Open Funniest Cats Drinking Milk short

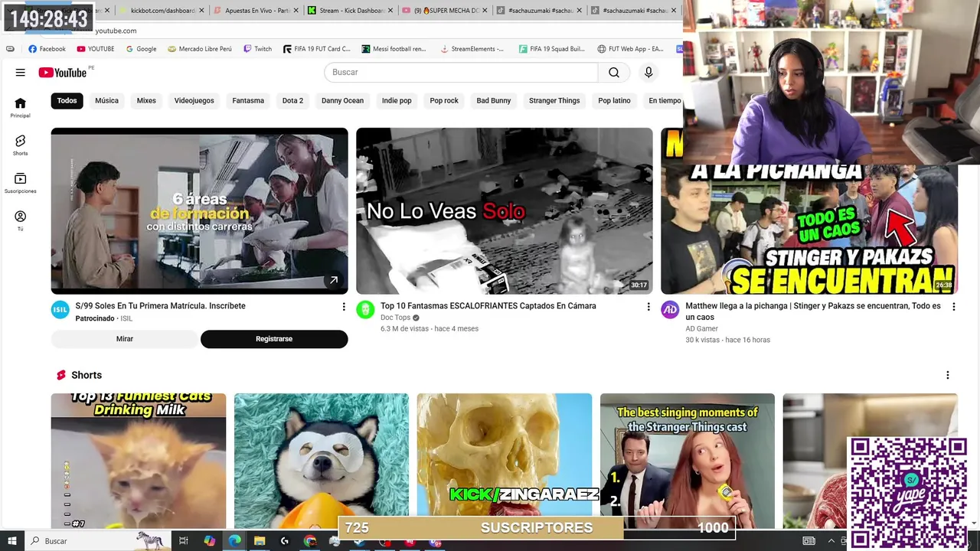139,461
